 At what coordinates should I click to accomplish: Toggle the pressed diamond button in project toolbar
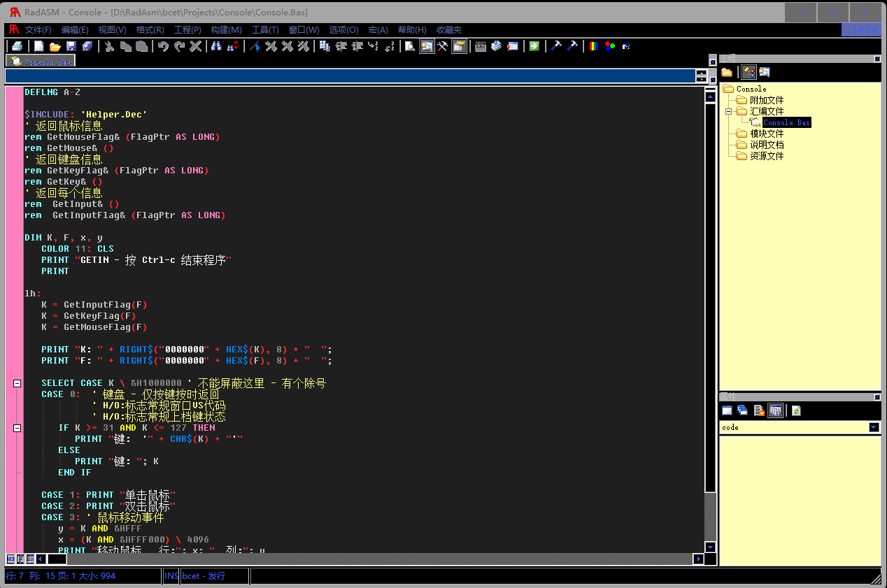[x=748, y=72]
